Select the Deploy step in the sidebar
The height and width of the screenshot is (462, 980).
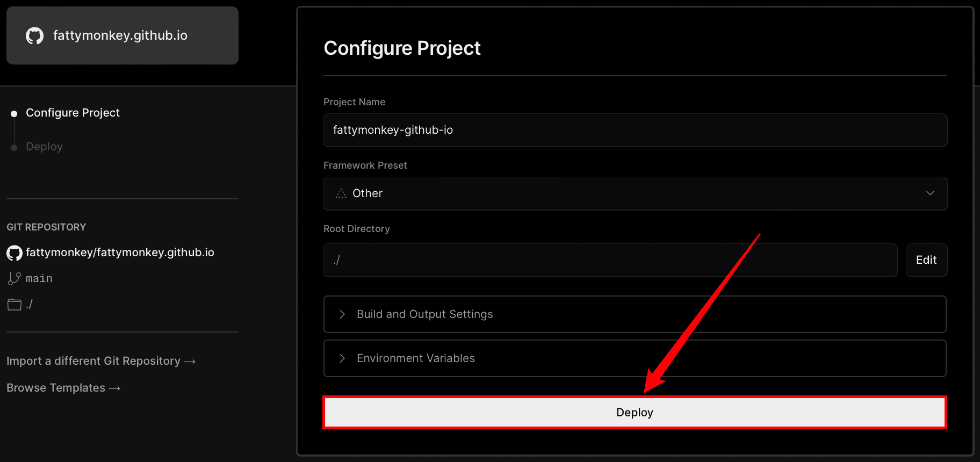(x=44, y=147)
